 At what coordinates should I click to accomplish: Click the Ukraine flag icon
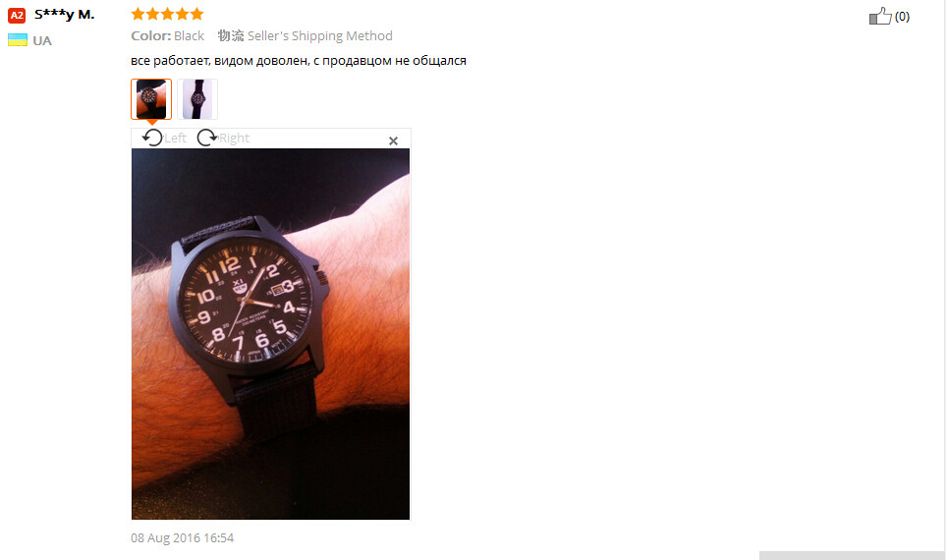click(18, 40)
